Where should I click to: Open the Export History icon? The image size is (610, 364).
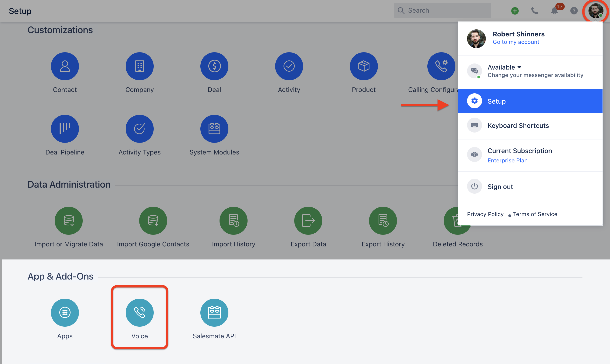[383, 221]
